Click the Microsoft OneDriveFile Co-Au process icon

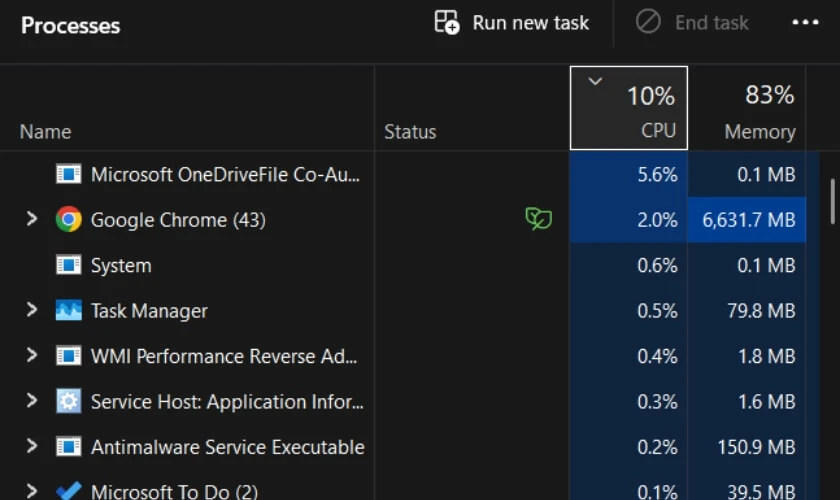tap(69, 174)
